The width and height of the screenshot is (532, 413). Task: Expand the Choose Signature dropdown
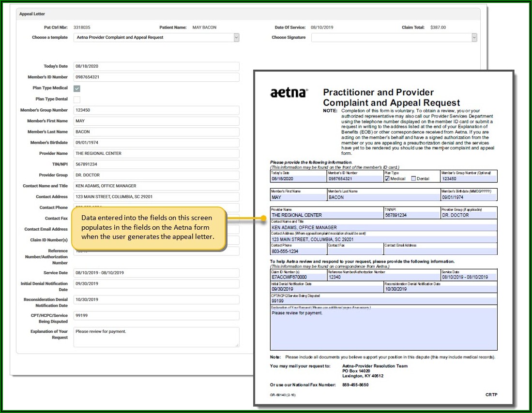pos(394,37)
